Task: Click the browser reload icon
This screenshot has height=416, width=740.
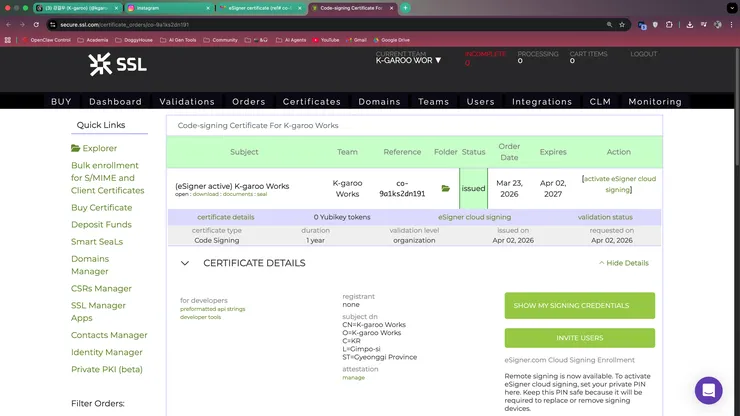Action: (34, 24)
